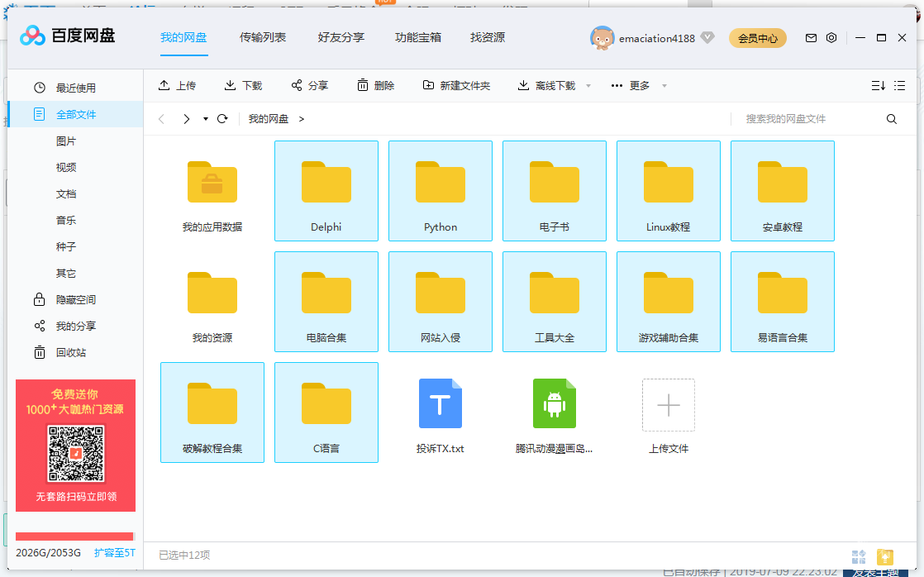Select the 工具大全 folder
Image resolution: width=924 pixels, height=577 pixels.
(x=555, y=302)
